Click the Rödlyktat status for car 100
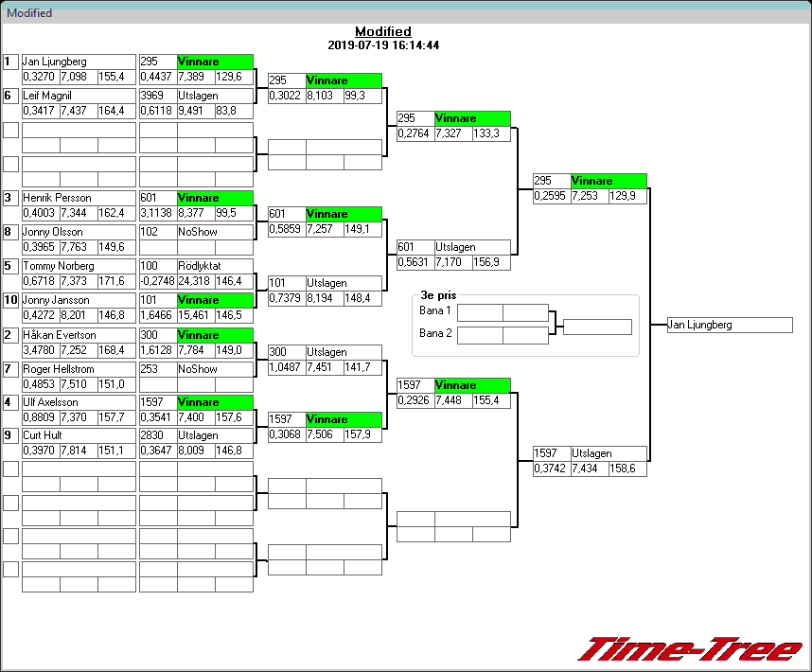The height and width of the screenshot is (672, 812). pyautogui.click(x=215, y=266)
